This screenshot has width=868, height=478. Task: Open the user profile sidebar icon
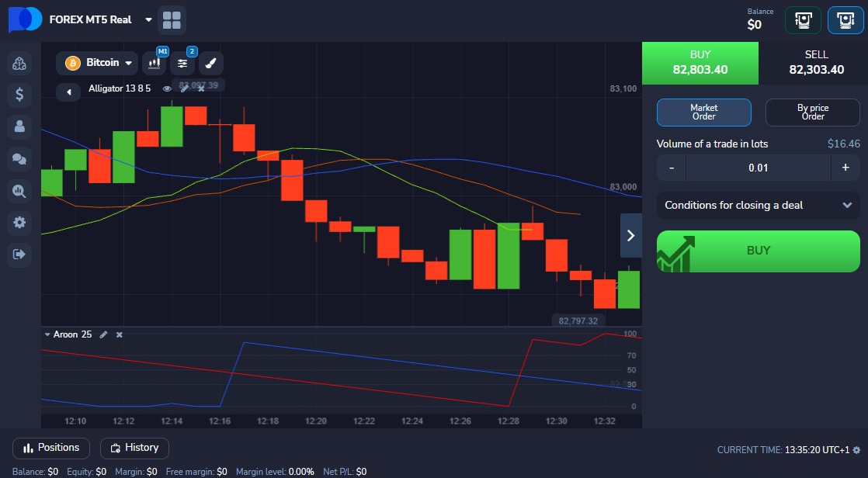pos(19,126)
